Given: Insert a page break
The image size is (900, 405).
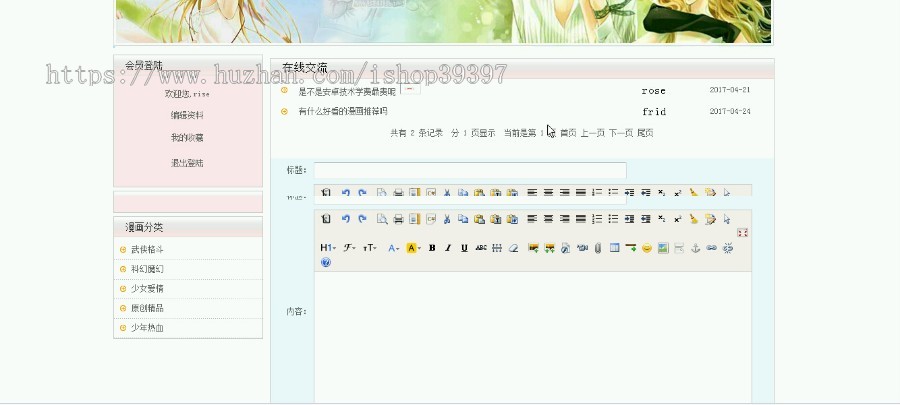Looking at the screenshot, I should [679, 248].
